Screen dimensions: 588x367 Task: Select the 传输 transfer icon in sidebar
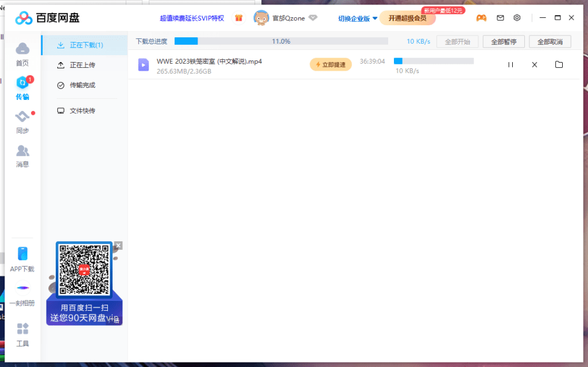(22, 83)
